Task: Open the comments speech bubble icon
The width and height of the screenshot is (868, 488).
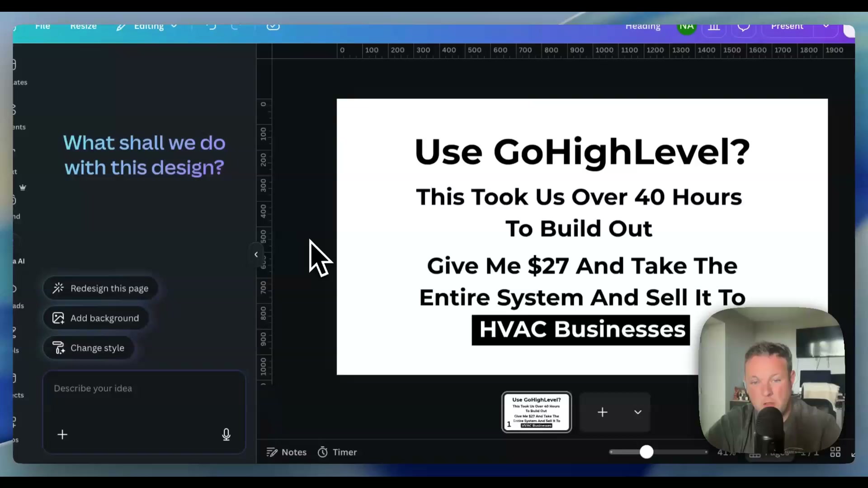Action: [744, 28]
